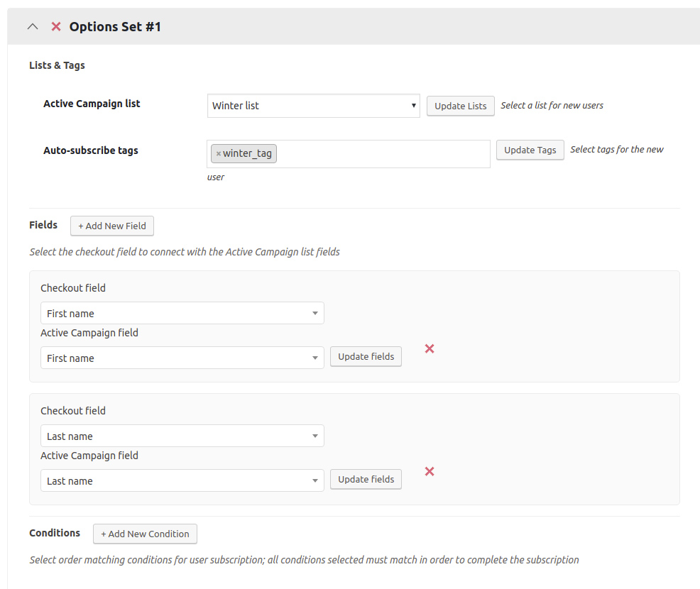700x589 pixels.
Task: Click the winter_tag chip label
Action: pos(247,153)
